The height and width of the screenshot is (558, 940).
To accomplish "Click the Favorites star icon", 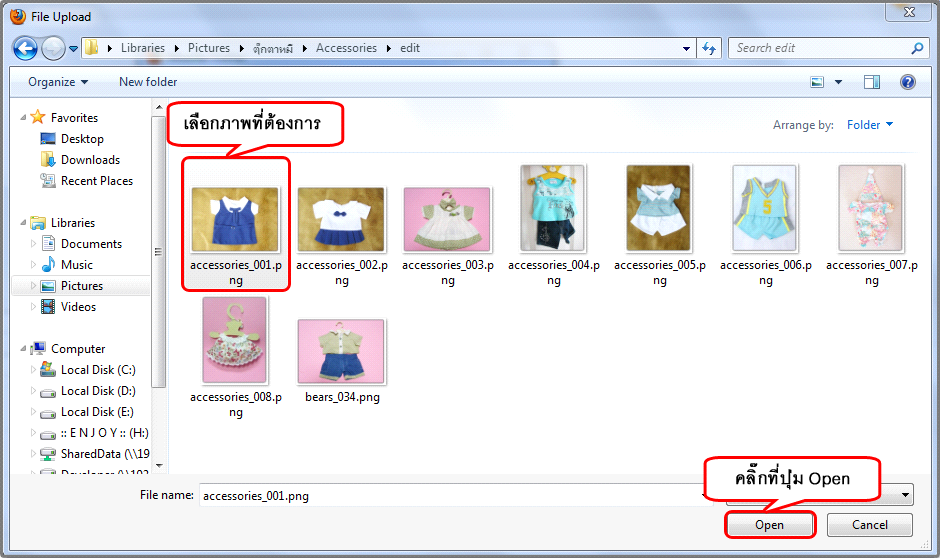I will [x=38, y=117].
